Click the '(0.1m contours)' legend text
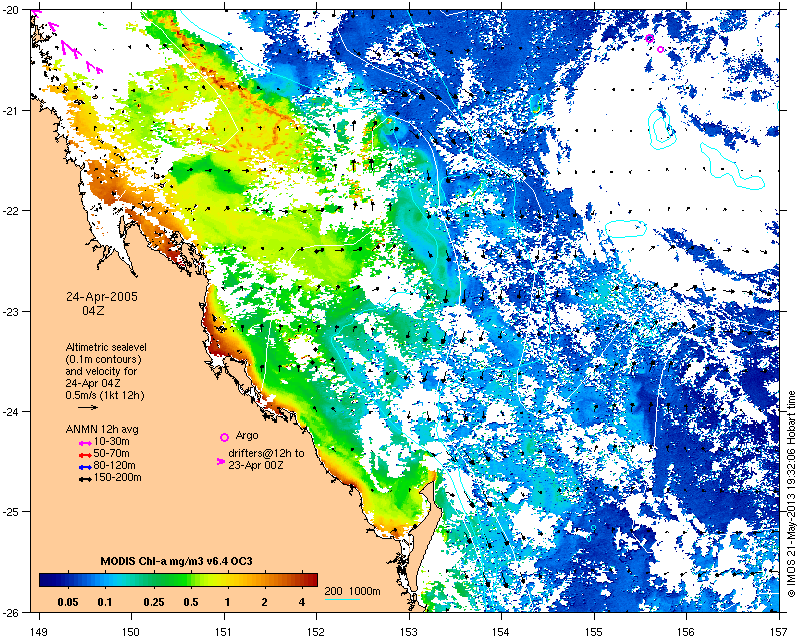The height and width of the screenshot is (640, 800). point(104,359)
